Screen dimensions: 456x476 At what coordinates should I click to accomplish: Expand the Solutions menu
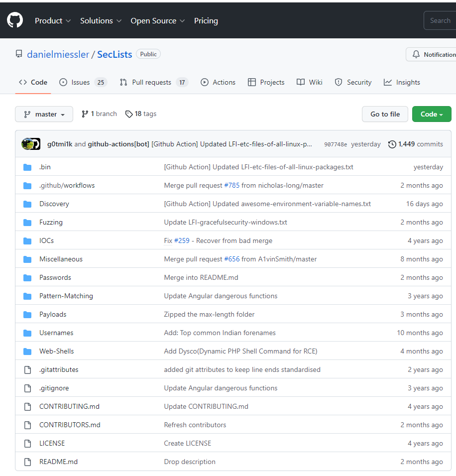(x=101, y=20)
